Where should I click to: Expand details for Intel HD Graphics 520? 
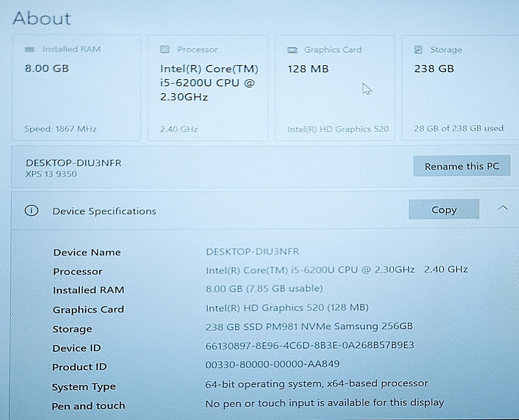338,129
